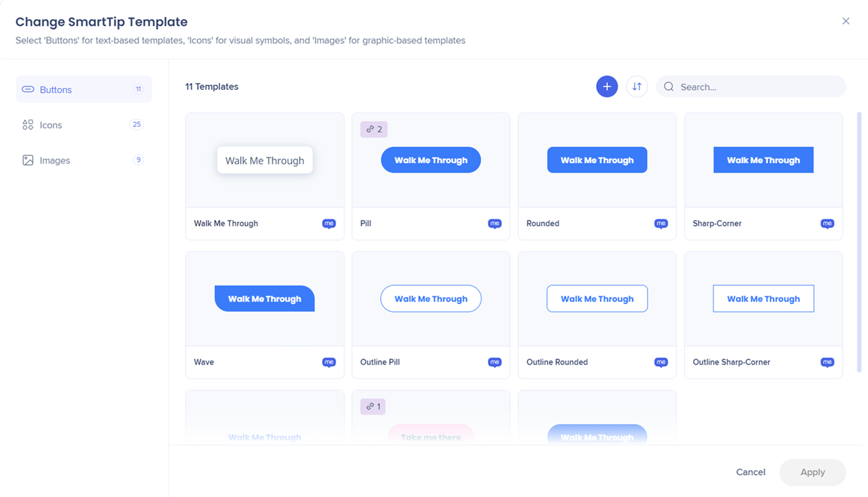
Task: Select the plain Walk Me Through template
Action: point(265,160)
